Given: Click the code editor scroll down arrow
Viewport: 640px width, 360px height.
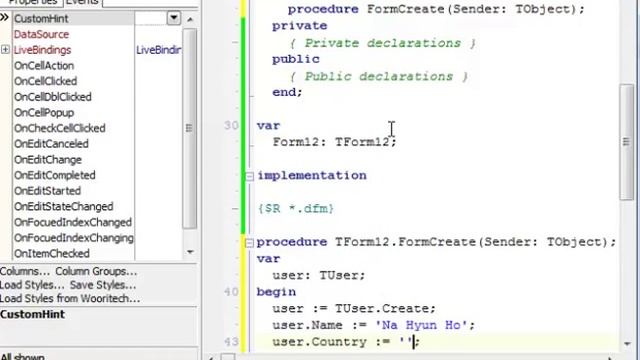Looking at the screenshot, I should (627, 344).
